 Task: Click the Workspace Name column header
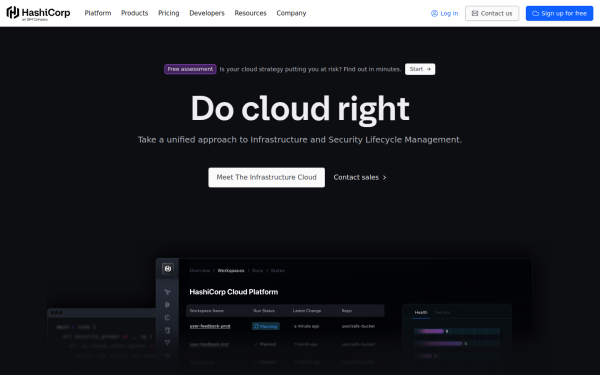point(207,311)
